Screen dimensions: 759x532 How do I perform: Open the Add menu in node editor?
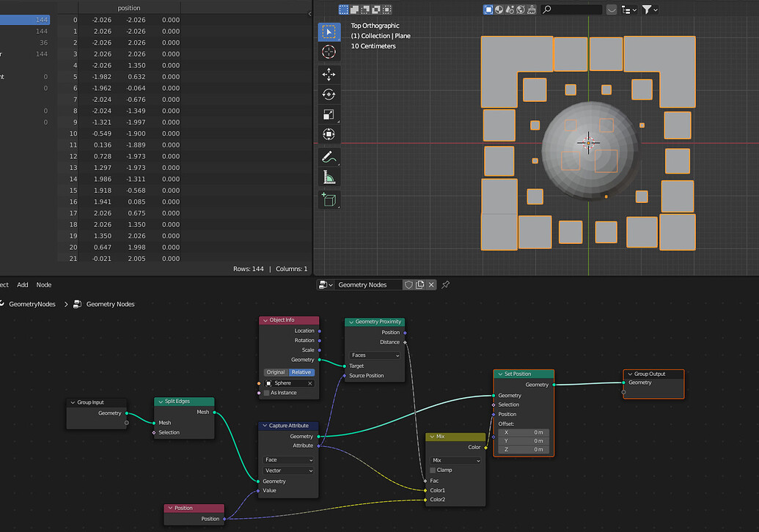pos(22,284)
